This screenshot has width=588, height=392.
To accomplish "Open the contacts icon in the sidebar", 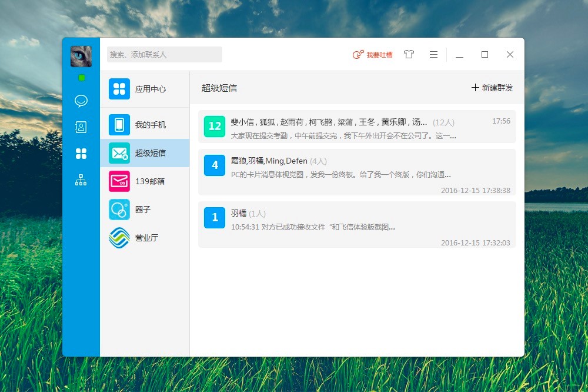I will pos(81,127).
